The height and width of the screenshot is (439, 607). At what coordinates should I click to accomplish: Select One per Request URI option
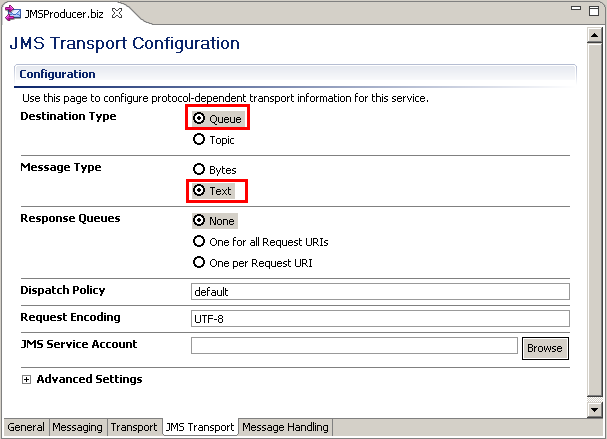(199, 263)
